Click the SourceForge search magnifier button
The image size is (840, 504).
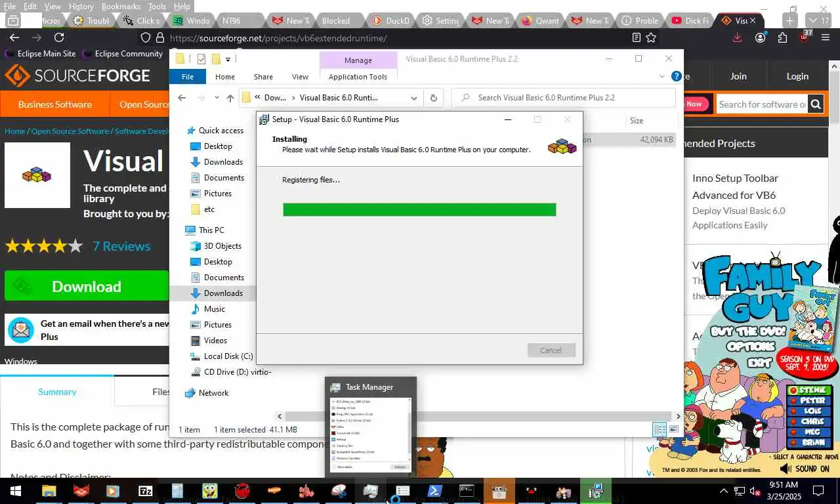[815, 104]
